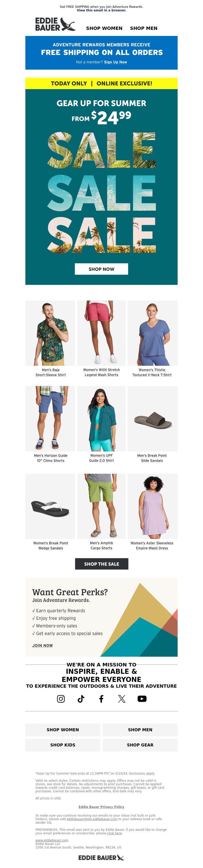Select SHOP MEN in the header navigation
The width and height of the screenshot is (203, 868).
pos(144,28)
